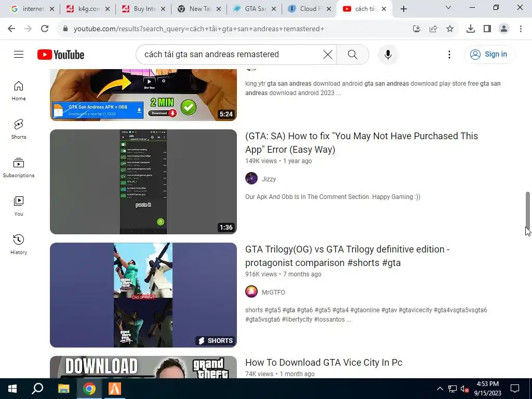Clear the search query with the X

[327, 54]
